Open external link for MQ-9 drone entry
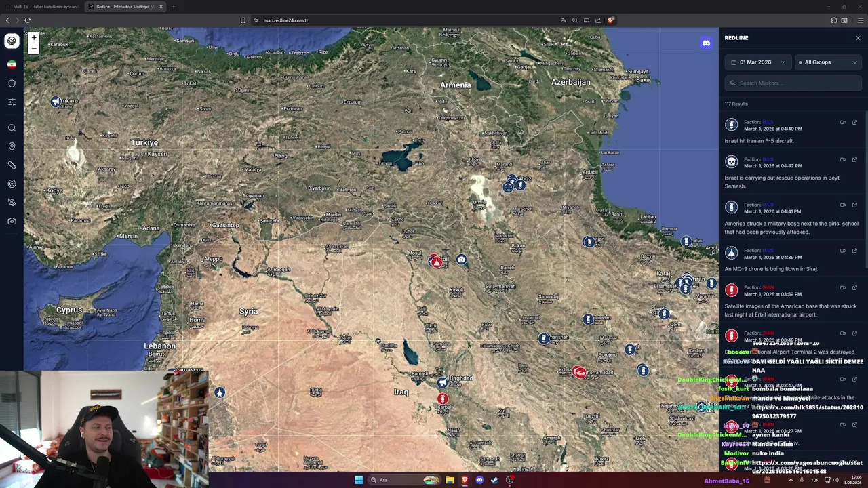The width and height of the screenshot is (868, 488). coord(854,251)
